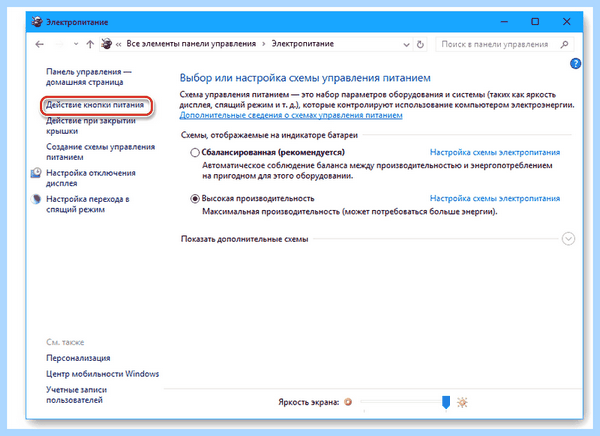Click Все элементы панели управления breadcrumb
This screenshot has width=600, height=436.
click(191, 44)
